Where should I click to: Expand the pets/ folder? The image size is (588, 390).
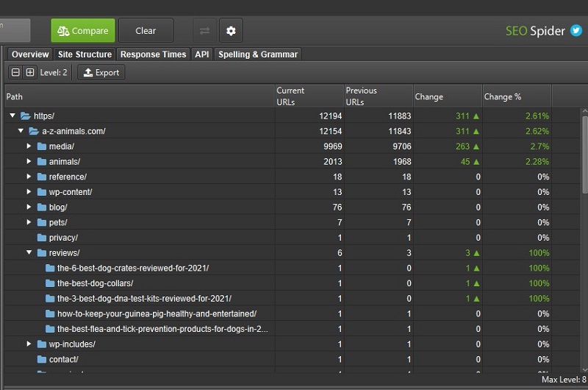[x=29, y=222]
